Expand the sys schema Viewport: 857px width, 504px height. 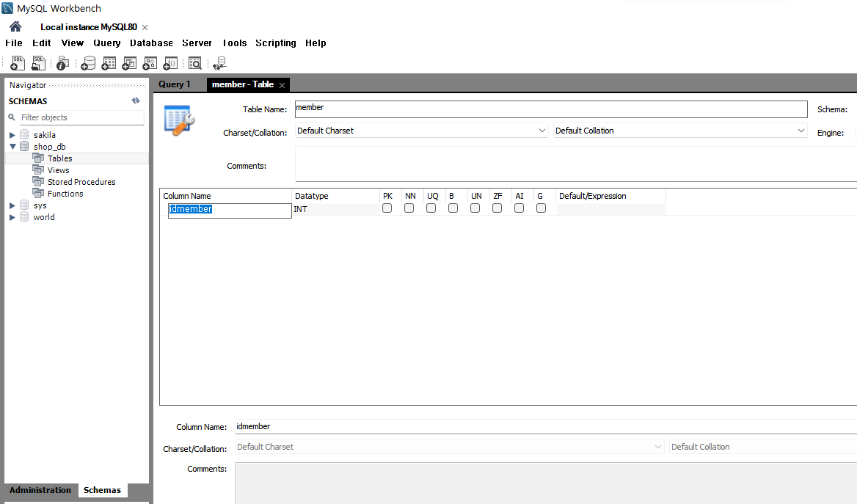tap(12, 205)
